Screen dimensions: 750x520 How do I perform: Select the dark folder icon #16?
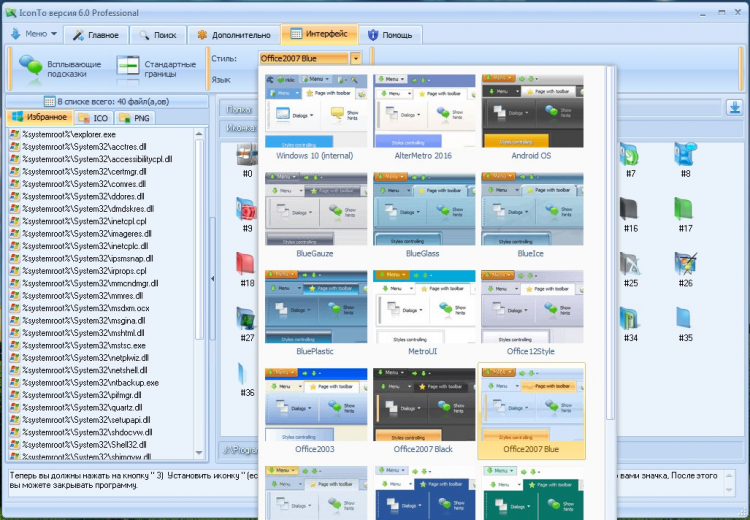(x=630, y=215)
